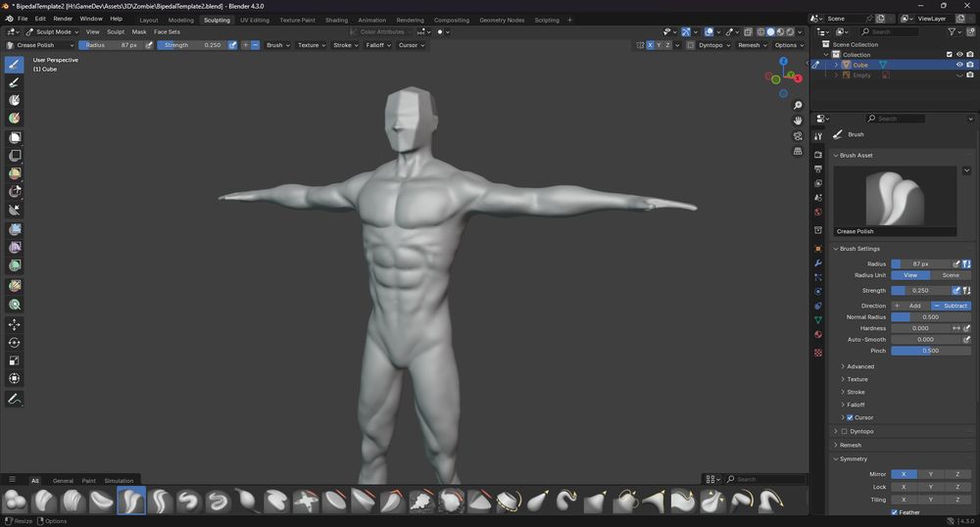Image resolution: width=980 pixels, height=527 pixels.
Task: Adjust the Normal Radius slider
Action: tap(931, 316)
